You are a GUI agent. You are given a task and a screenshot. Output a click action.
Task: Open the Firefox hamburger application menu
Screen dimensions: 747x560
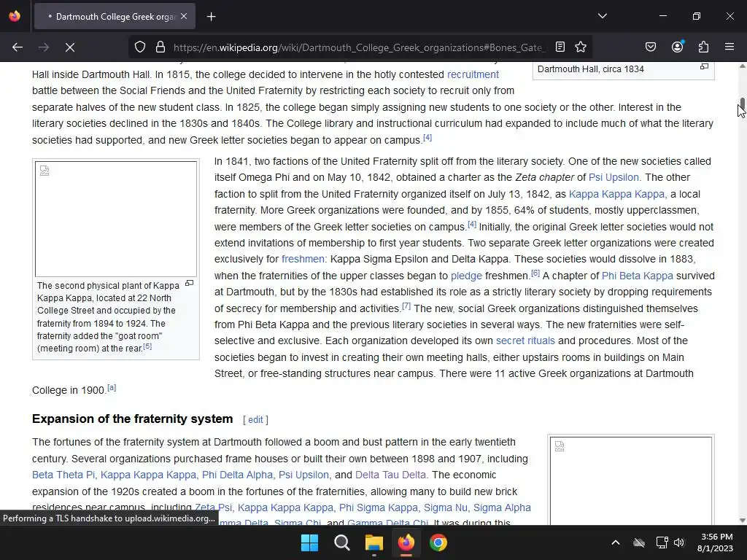pyautogui.click(x=729, y=47)
